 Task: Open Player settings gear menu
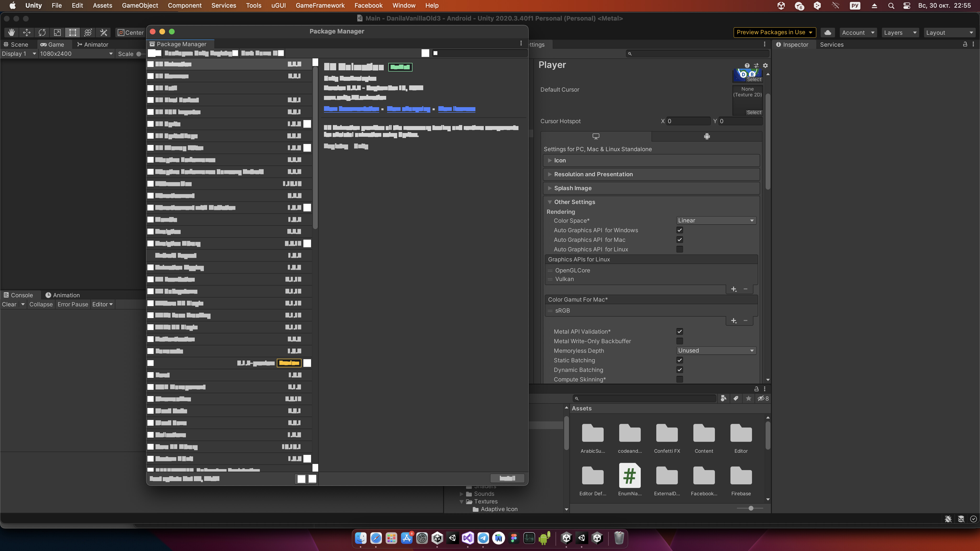pyautogui.click(x=765, y=65)
